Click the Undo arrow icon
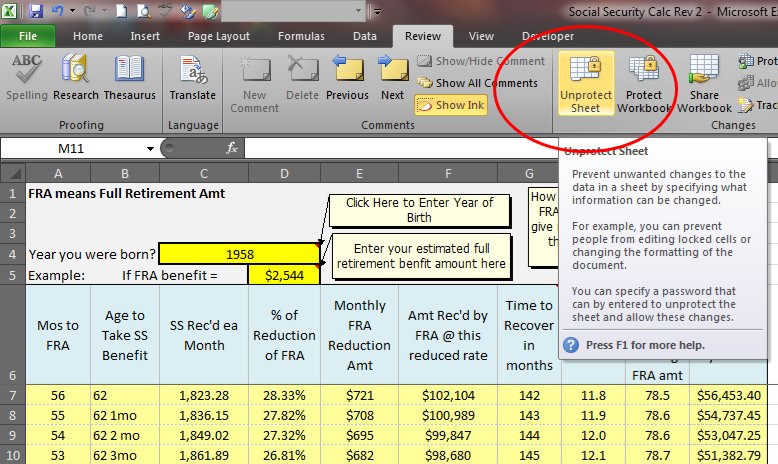Screen dimensions: 778x464 58,10
